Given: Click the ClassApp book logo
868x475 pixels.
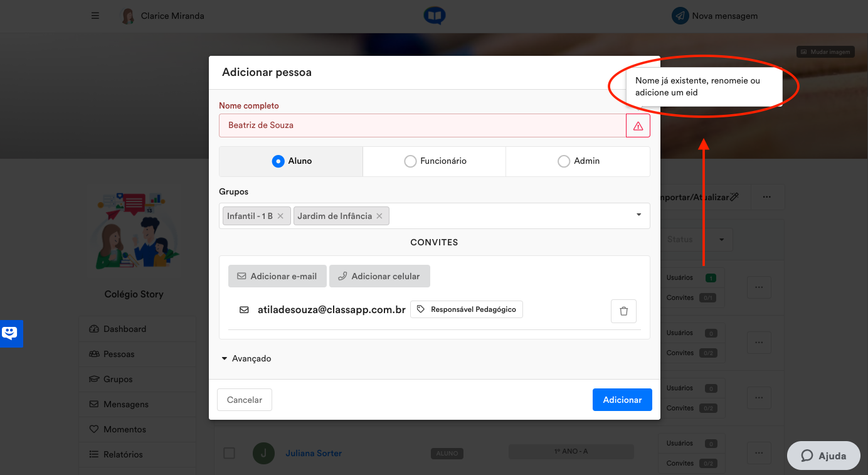Looking at the screenshot, I should coord(434,16).
